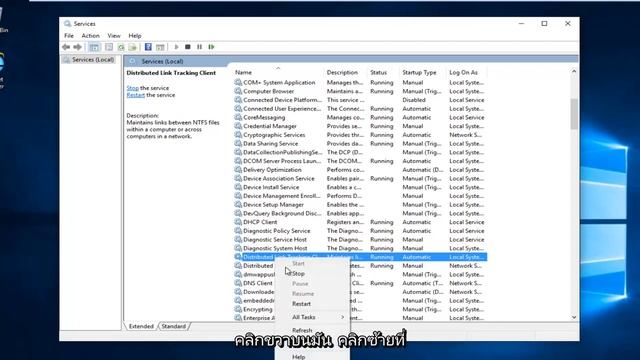Select DevQuery Background Discovery row
This screenshot has height=360, width=640.
360,213
